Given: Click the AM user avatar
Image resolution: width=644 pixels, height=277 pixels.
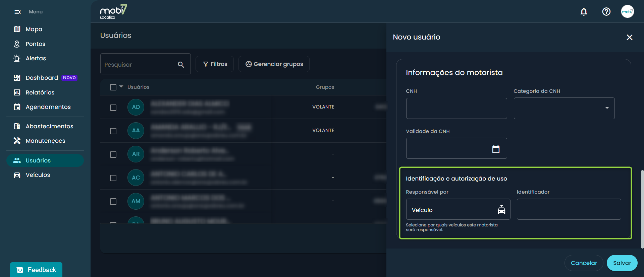Looking at the screenshot, I should [136, 201].
